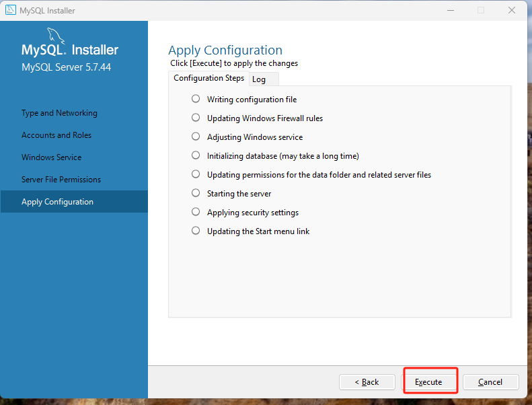The width and height of the screenshot is (532, 405).
Task: Switch to the Log tab
Action: [259, 79]
